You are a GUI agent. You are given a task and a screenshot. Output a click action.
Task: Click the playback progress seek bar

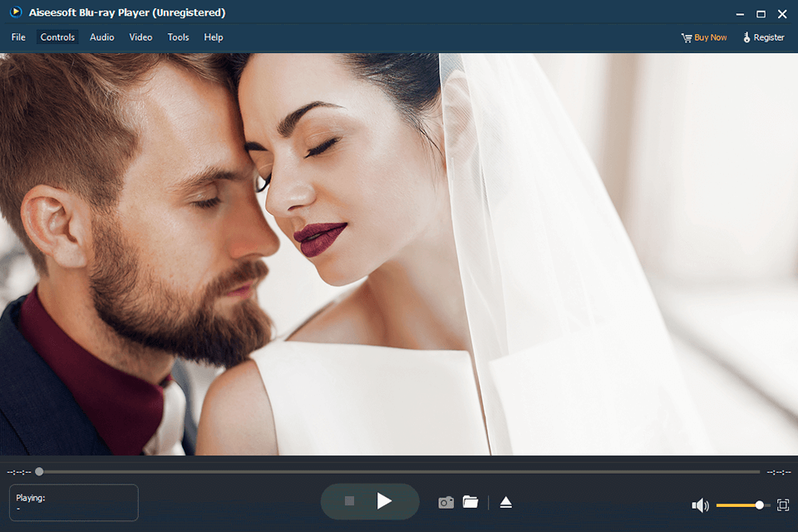tap(399, 471)
